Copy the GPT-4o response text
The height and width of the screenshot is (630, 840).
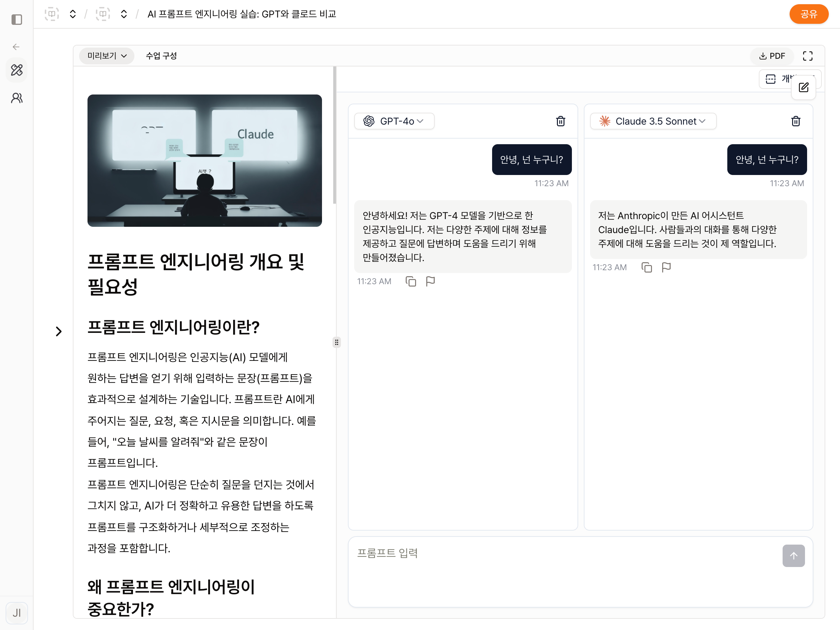point(411,281)
